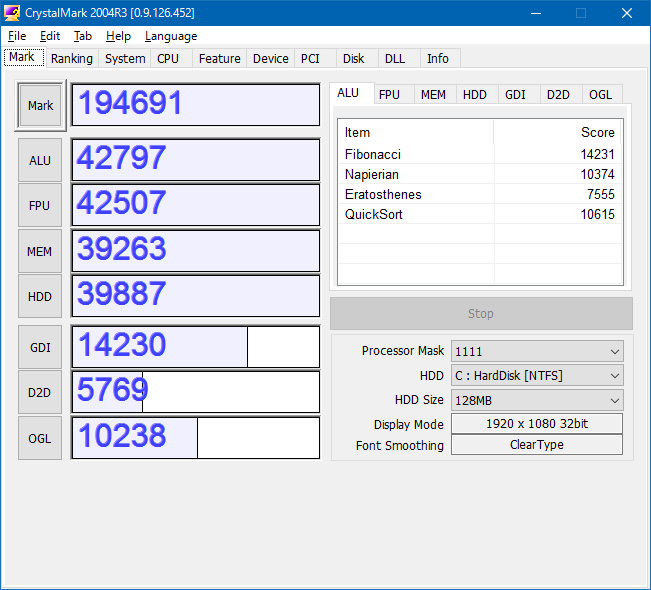
Task: Minimize the CrystalMark window
Action: click(536, 13)
